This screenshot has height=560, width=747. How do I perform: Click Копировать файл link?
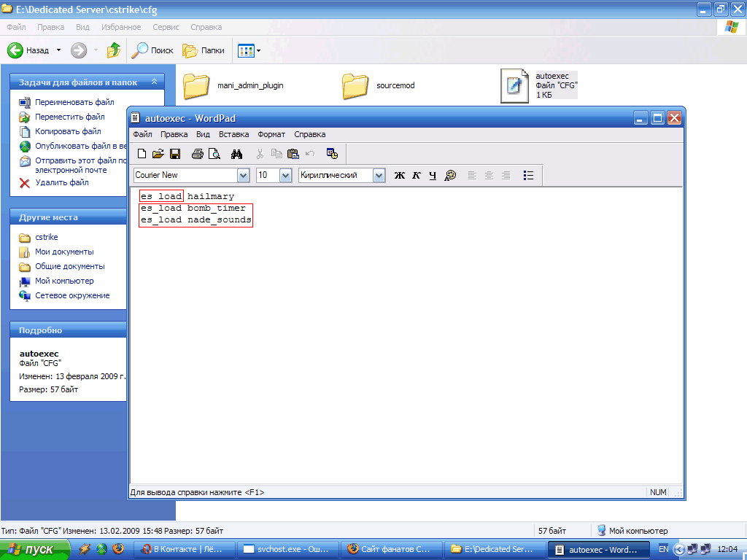(x=68, y=131)
